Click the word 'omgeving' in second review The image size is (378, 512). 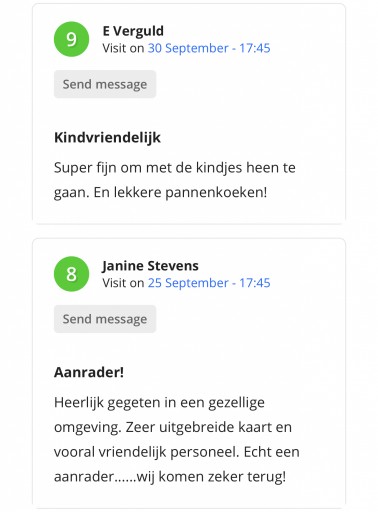click(x=86, y=428)
